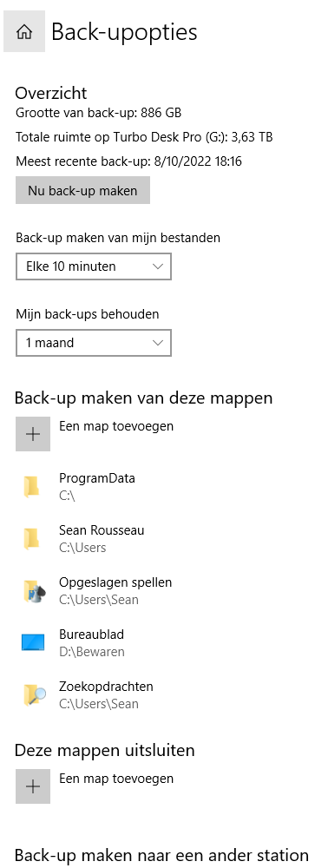Select Sean Rousseau C:\Users entry
The image size is (315, 868).
[x=157, y=539]
